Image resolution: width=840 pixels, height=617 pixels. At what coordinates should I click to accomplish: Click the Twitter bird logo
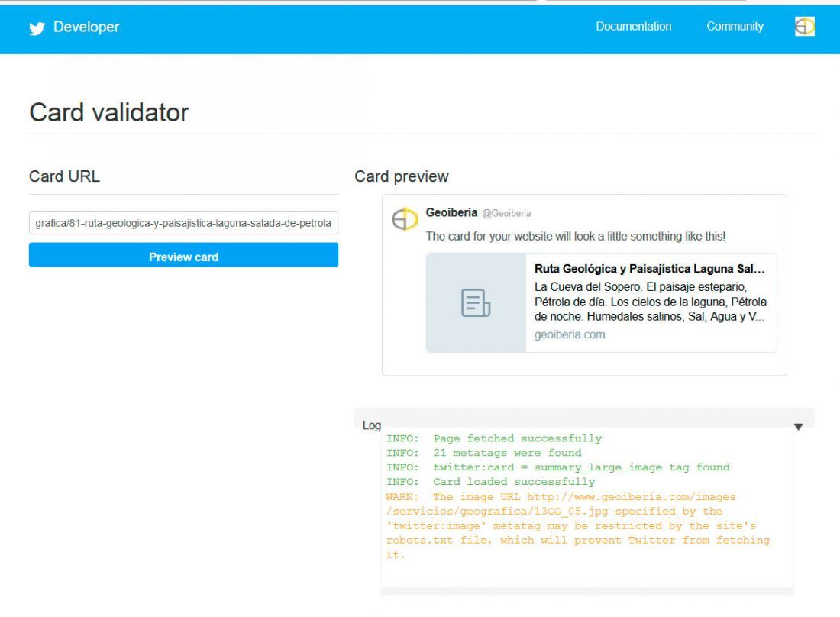(37, 27)
